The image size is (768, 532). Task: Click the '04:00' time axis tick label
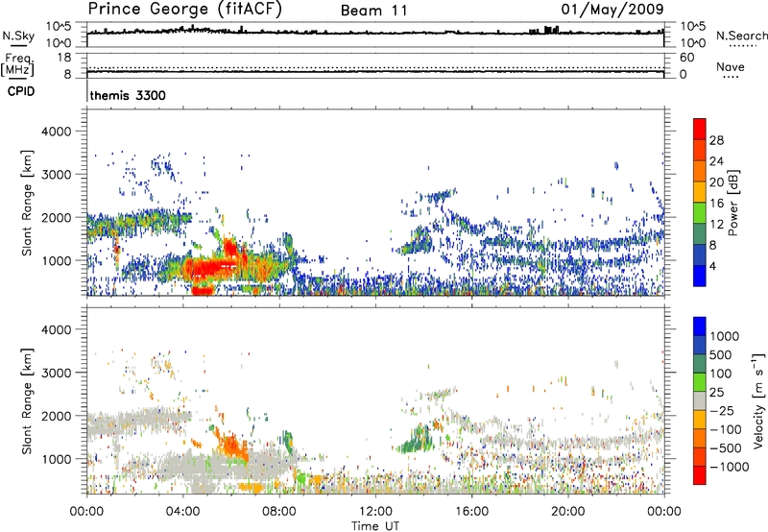click(183, 512)
